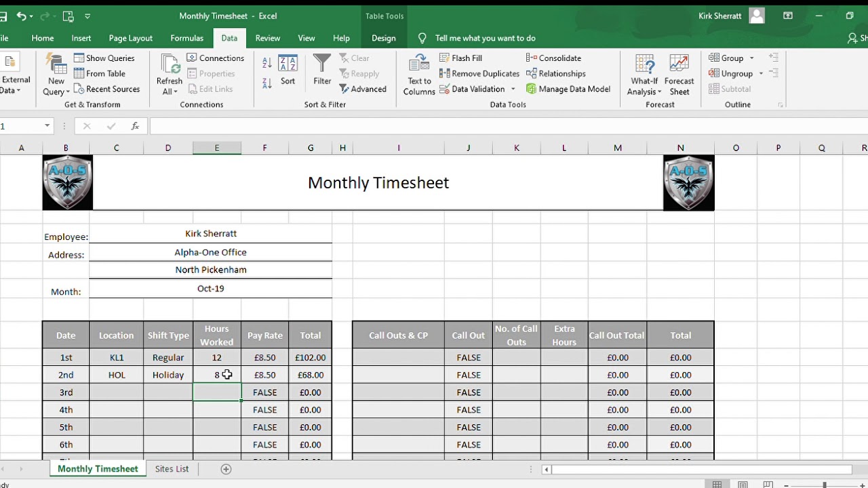The height and width of the screenshot is (488, 868).
Task: Open the Review tab
Action: (x=268, y=39)
